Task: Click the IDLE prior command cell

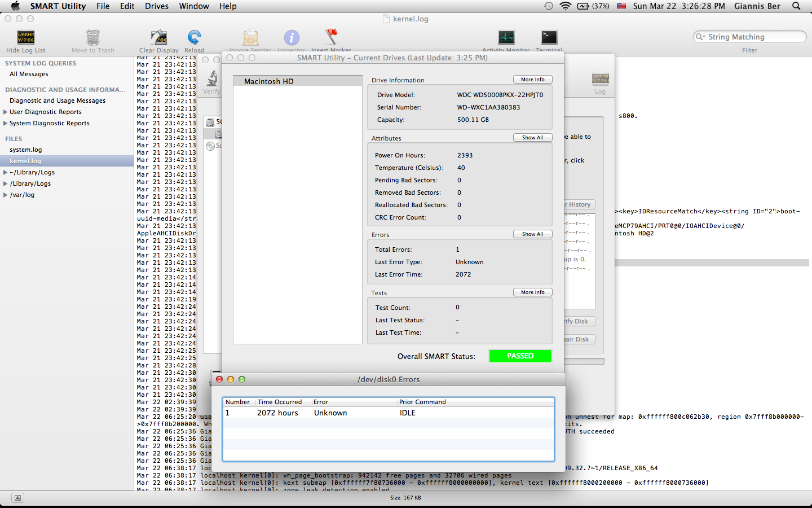Action: (x=408, y=413)
